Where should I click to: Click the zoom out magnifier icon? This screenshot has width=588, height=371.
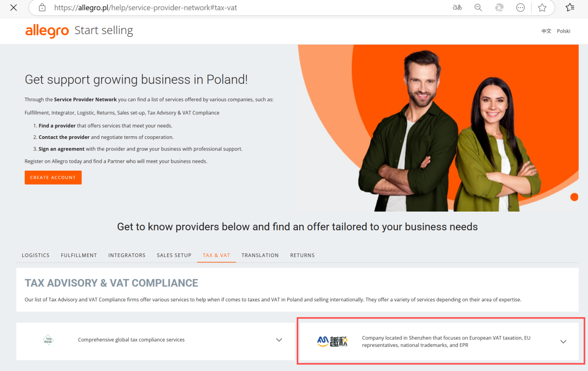click(x=478, y=7)
